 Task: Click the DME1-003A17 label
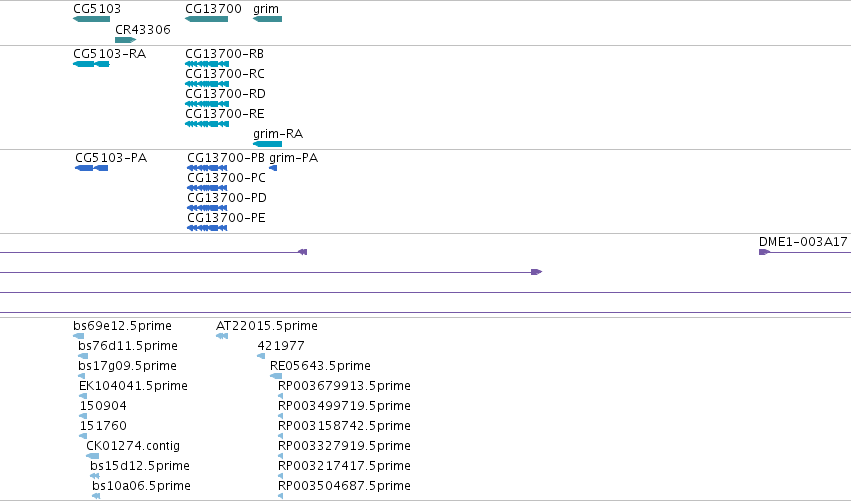tap(803, 242)
